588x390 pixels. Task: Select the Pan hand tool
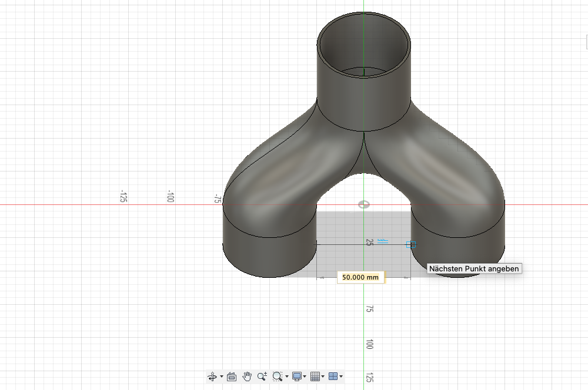tap(247, 376)
